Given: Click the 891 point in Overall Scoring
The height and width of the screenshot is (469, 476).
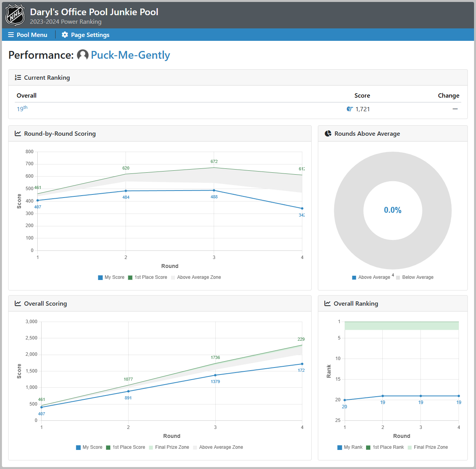Looking at the screenshot, I should (128, 391).
